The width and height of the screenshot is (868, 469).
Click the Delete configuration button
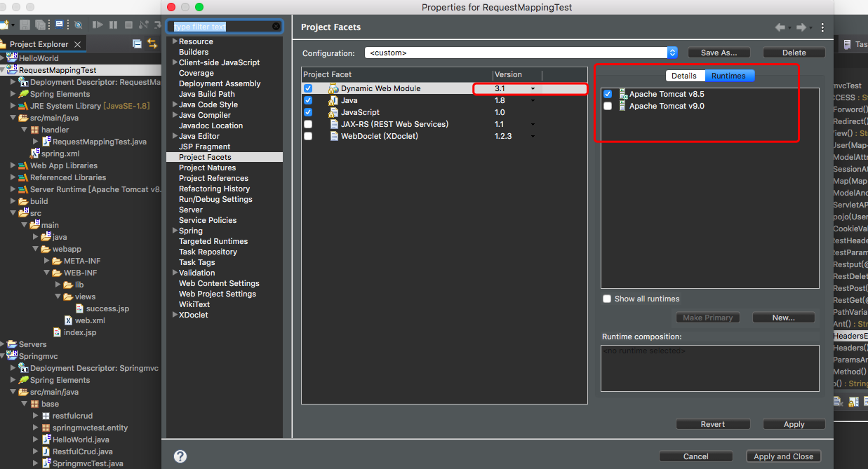tap(794, 53)
